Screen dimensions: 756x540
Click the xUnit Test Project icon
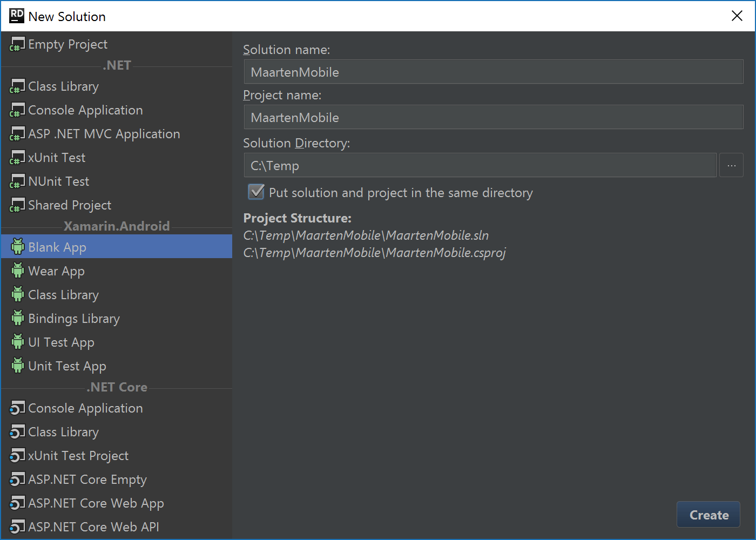[x=17, y=456]
